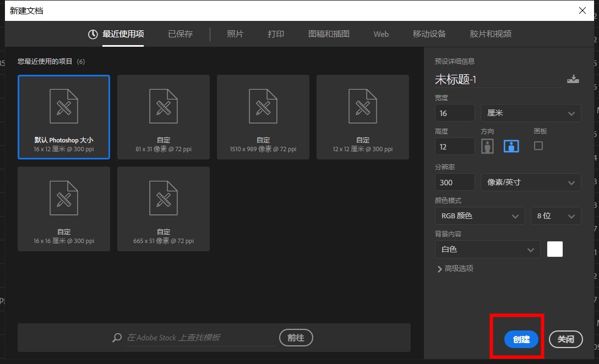Switch to the 图稿和插图 tab

coord(329,34)
